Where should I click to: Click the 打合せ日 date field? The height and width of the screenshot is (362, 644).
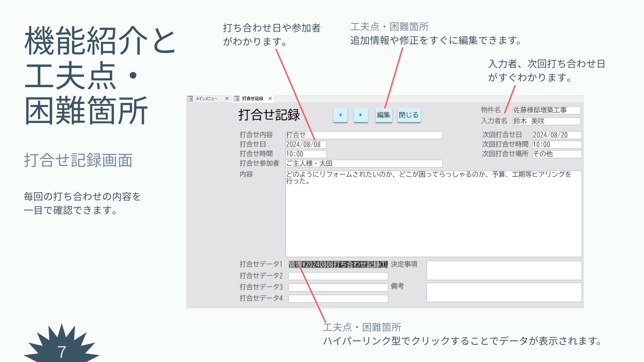[305, 144]
